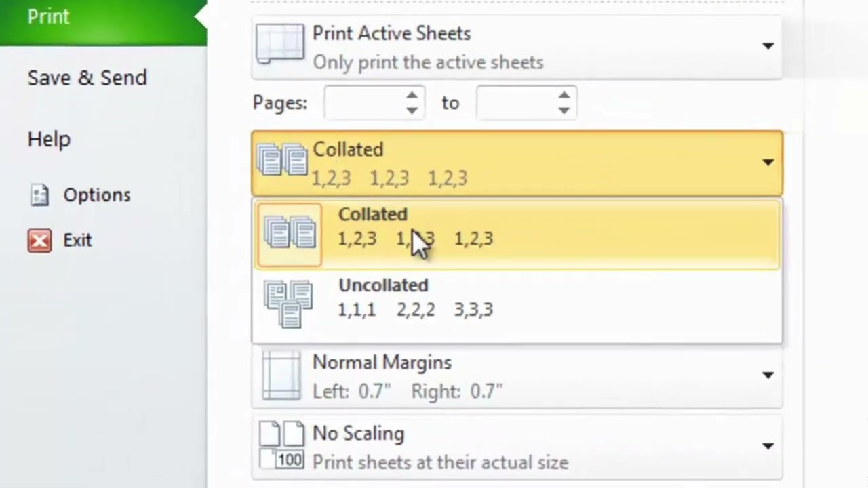Click the Collated pages icon in the header
This screenshot has width=868, height=488.
(282, 160)
